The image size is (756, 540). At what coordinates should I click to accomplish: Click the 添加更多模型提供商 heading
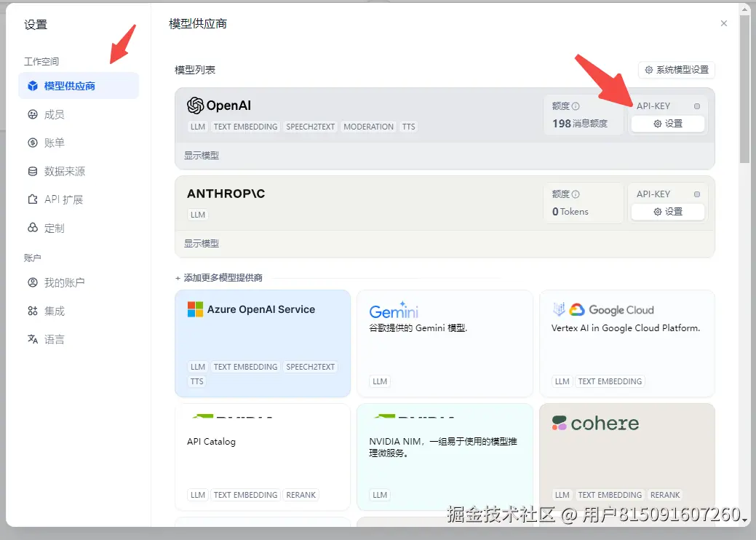click(219, 278)
